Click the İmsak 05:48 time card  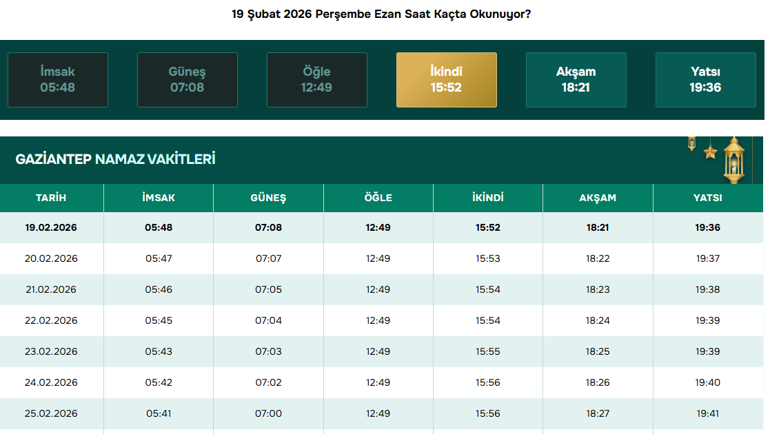coord(57,80)
